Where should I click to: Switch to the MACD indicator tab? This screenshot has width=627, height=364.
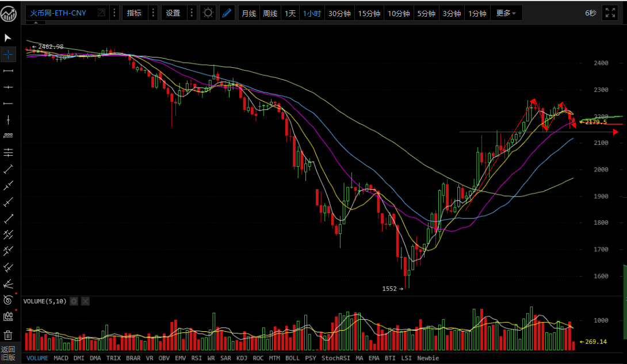point(60,358)
